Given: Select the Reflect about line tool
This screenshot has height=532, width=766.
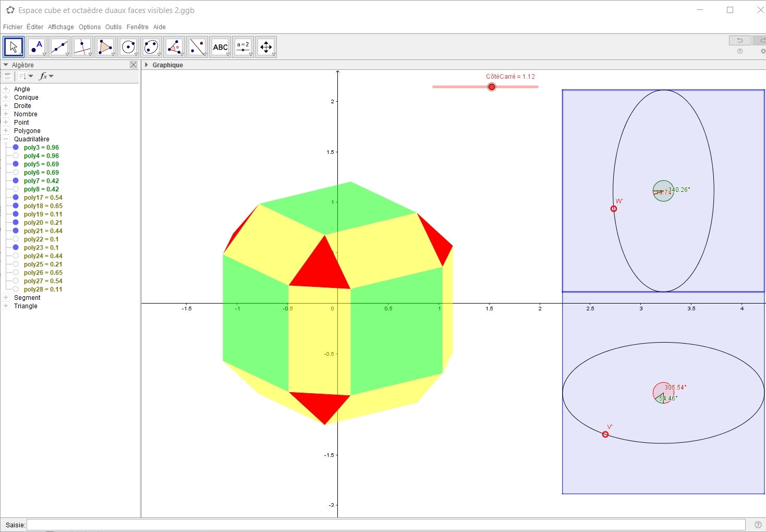Looking at the screenshot, I should pyautogui.click(x=197, y=47).
